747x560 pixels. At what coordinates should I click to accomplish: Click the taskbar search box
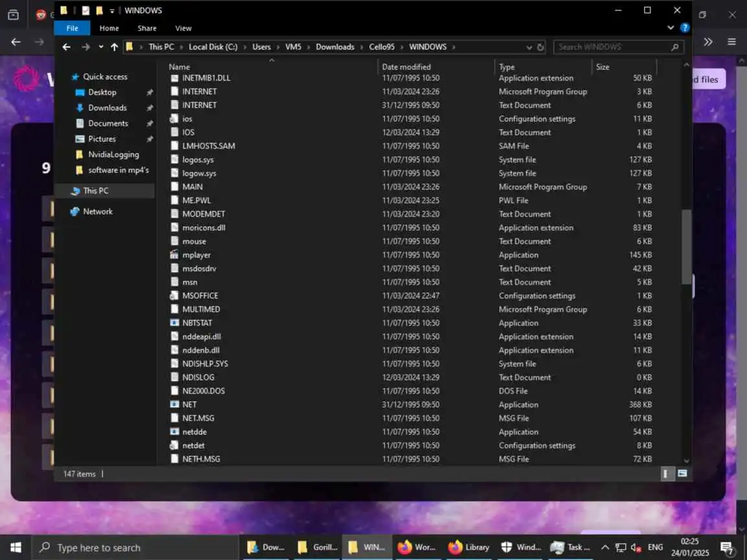coord(134,548)
